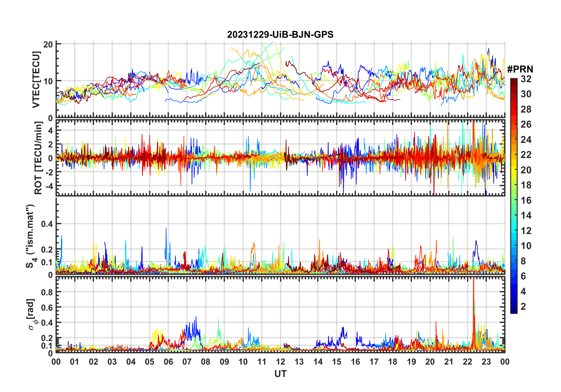
Task: Click sigma-phi axis tick label 0.8
Action: point(47,292)
